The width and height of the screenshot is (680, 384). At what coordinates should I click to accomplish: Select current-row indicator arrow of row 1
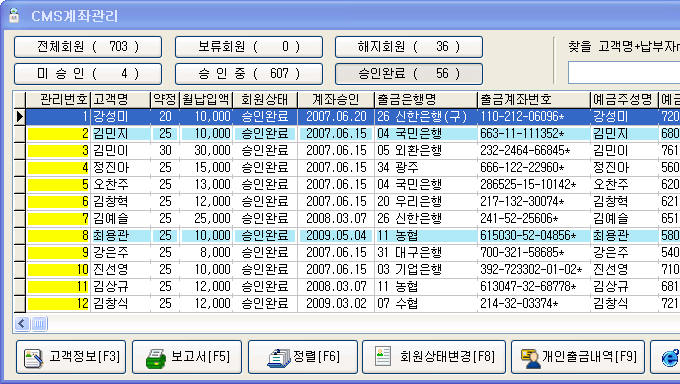[x=20, y=117]
